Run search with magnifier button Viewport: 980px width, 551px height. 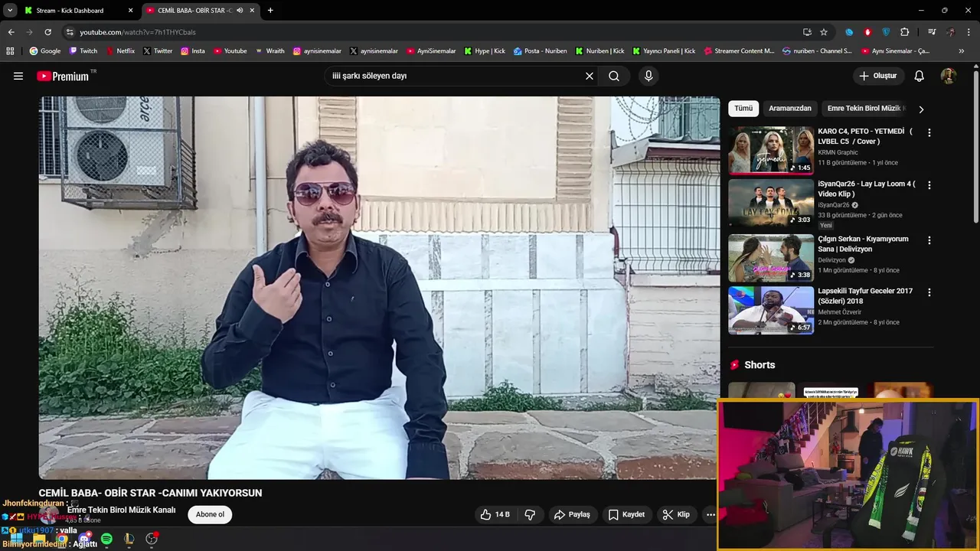(614, 76)
